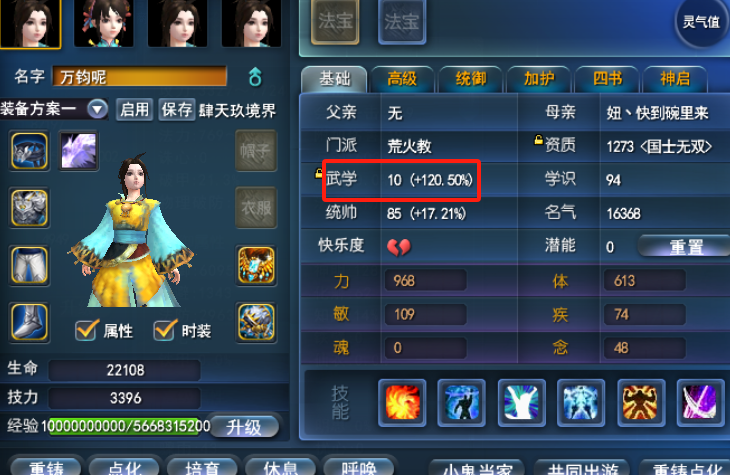
Task: Click the golden eagle accessory slot
Action: (x=256, y=265)
